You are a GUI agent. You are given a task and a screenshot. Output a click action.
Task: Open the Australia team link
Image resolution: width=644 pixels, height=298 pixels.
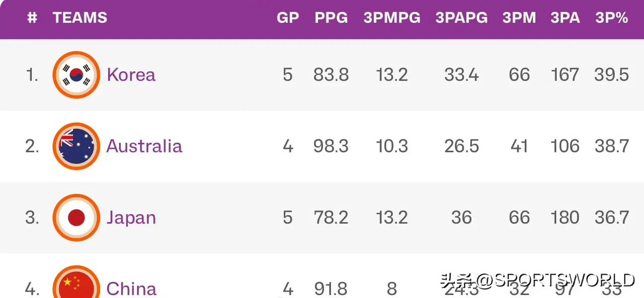click(144, 146)
